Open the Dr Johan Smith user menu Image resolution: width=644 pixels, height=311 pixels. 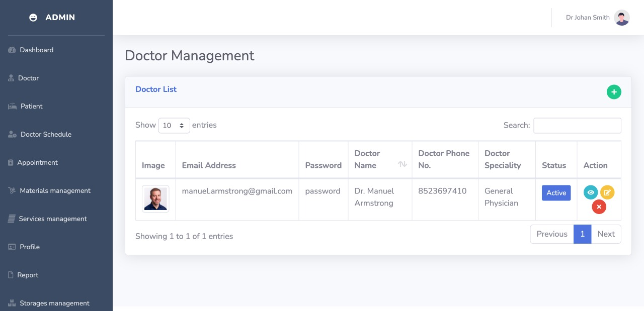click(598, 18)
